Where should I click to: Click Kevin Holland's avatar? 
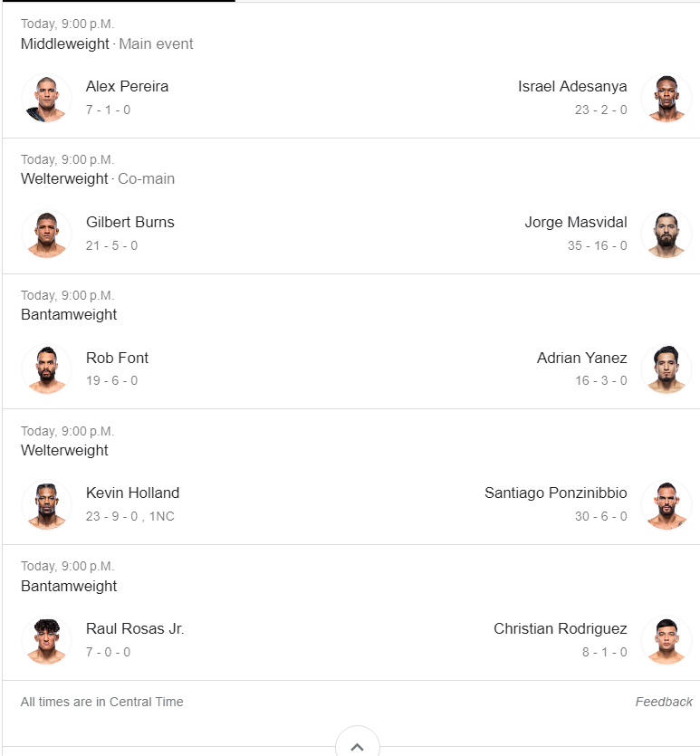coord(46,504)
